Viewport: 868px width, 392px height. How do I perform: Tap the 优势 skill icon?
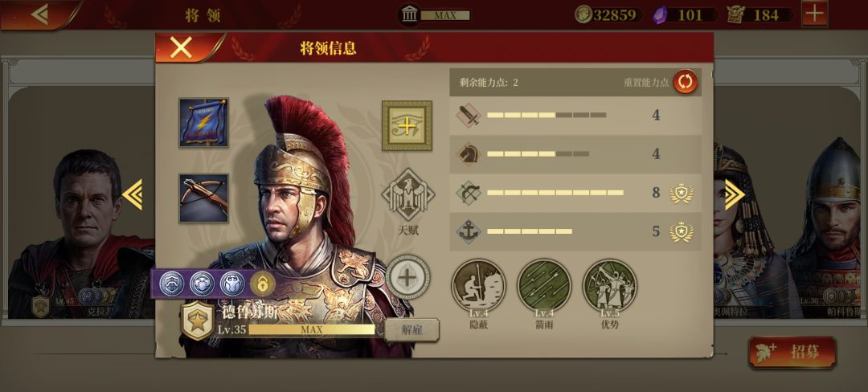609,286
